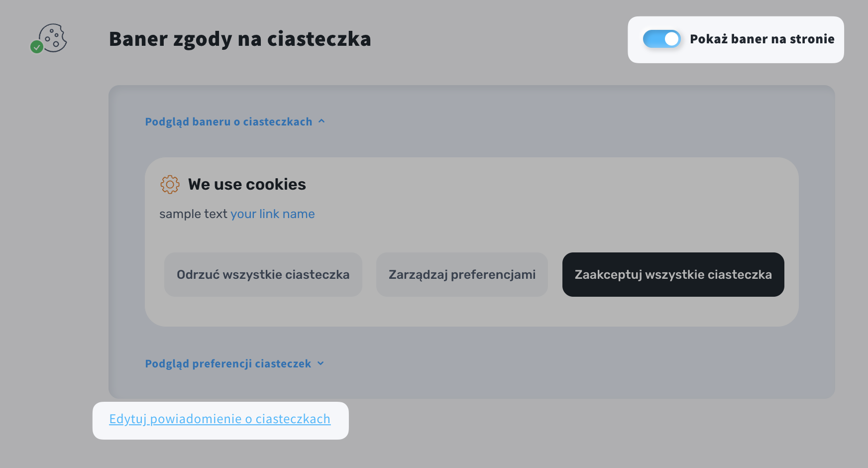Click the empty space right of "your link name"
Viewport: 868px width, 468px height.
pos(498,214)
